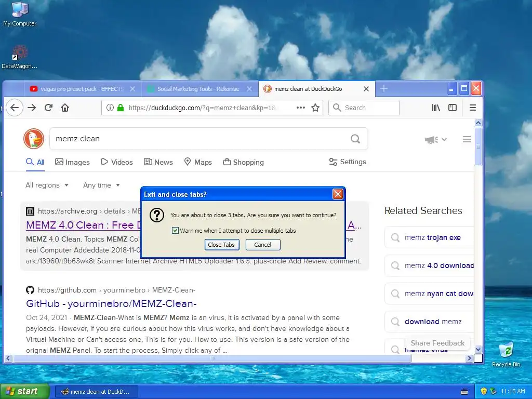The image size is (532, 399).
Task: Click the vertical scrollbar thumb
Action: coord(478,147)
